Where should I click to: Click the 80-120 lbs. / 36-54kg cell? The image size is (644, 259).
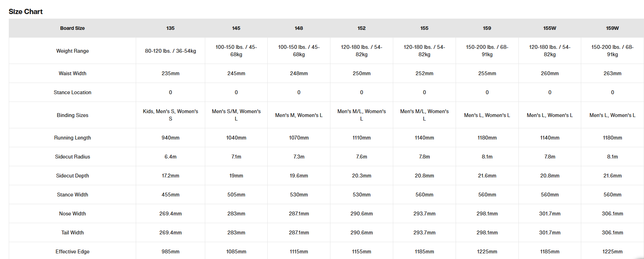click(170, 51)
